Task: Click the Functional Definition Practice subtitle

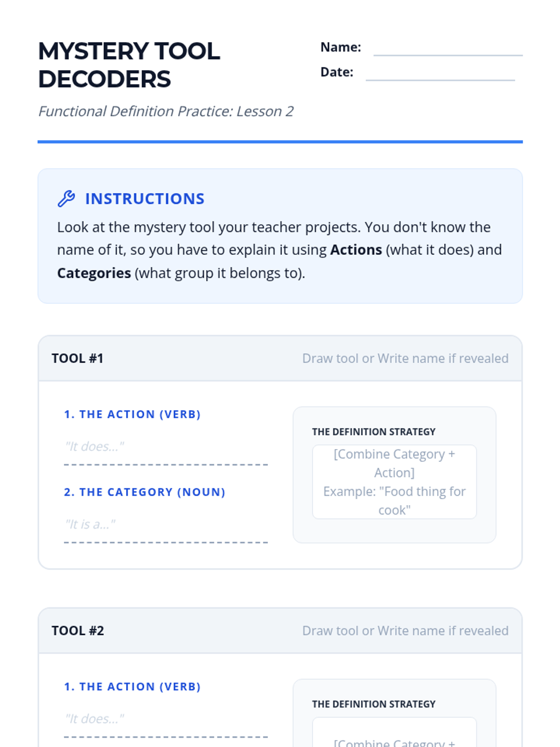Action: (x=166, y=111)
